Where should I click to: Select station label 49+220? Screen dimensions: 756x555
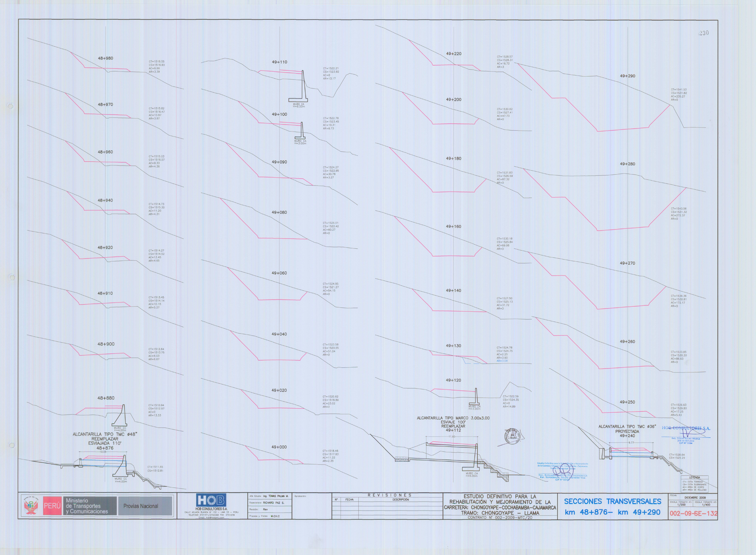(x=454, y=53)
